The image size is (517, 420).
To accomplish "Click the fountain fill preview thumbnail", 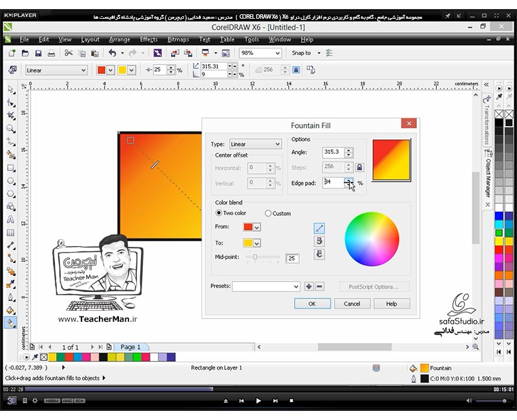I will pyautogui.click(x=392, y=160).
